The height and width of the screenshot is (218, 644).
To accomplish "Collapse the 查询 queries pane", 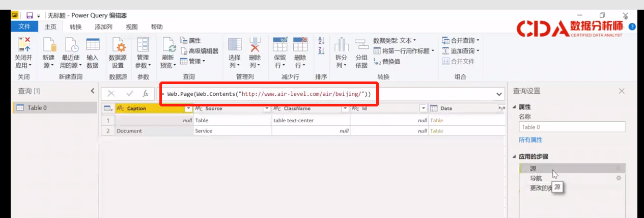I will click(93, 91).
